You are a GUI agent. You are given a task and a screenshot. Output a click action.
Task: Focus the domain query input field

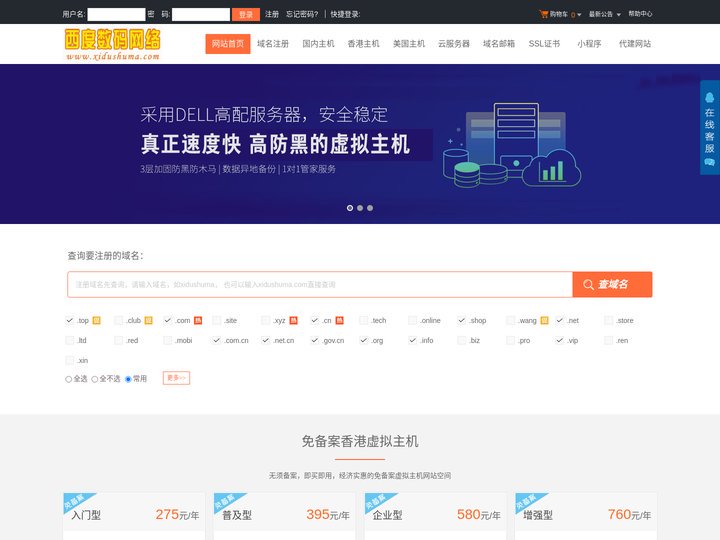(320, 285)
